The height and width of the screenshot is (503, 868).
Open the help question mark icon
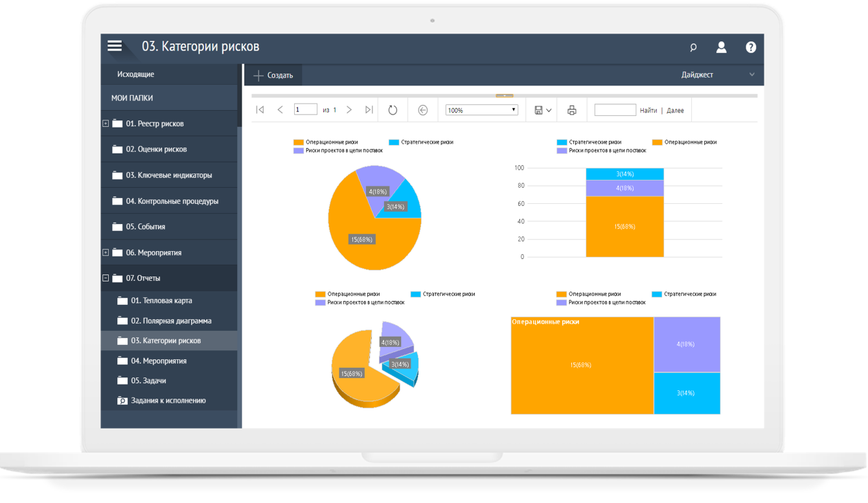tap(751, 47)
